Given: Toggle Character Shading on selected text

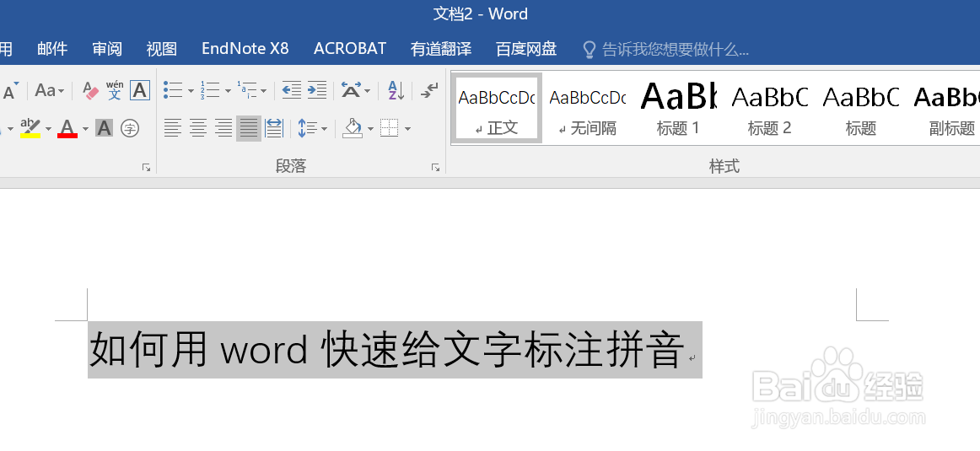Looking at the screenshot, I should pyautogui.click(x=104, y=129).
